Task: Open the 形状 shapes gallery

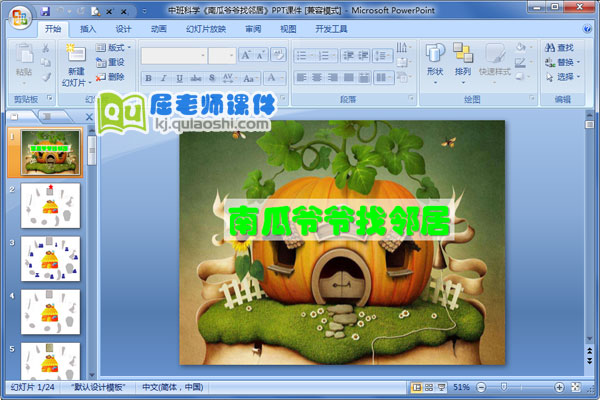Action: point(435,63)
